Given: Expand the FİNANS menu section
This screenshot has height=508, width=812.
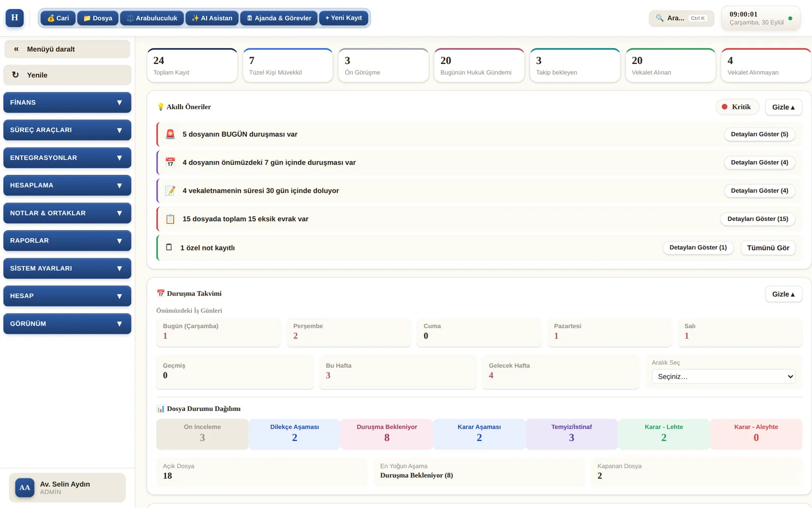Looking at the screenshot, I should click(67, 102).
